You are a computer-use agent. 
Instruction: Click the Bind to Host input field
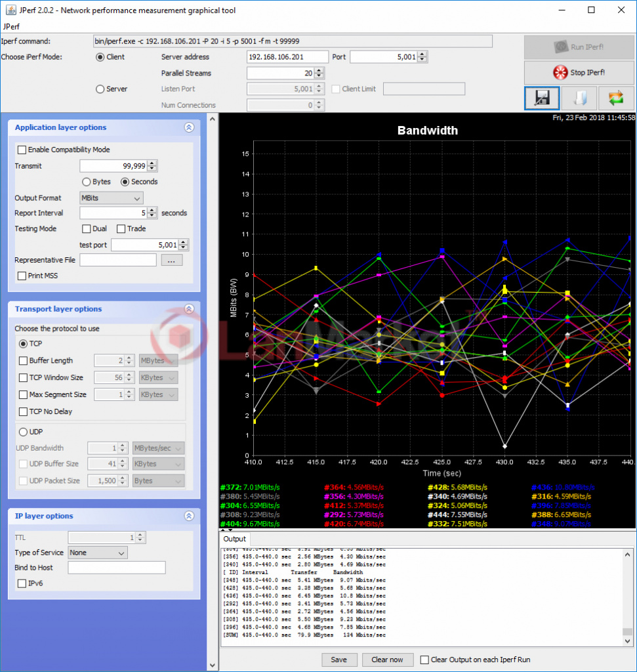(x=116, y=567)
